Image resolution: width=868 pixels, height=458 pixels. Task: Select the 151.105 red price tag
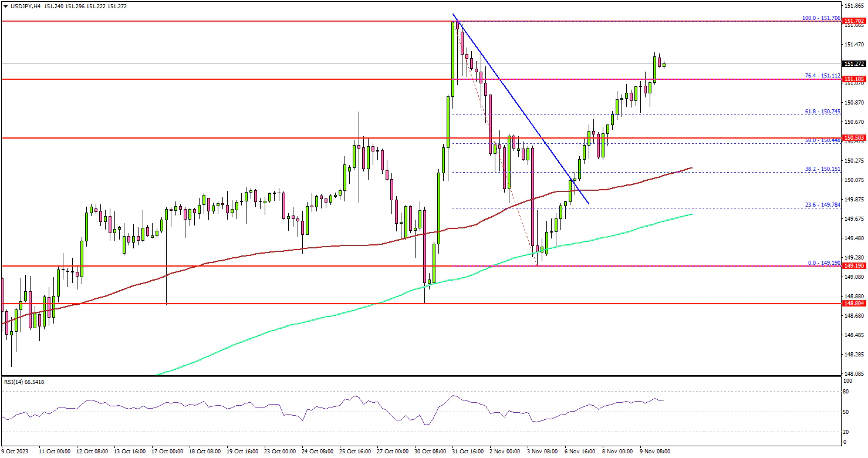coord(855,79)
